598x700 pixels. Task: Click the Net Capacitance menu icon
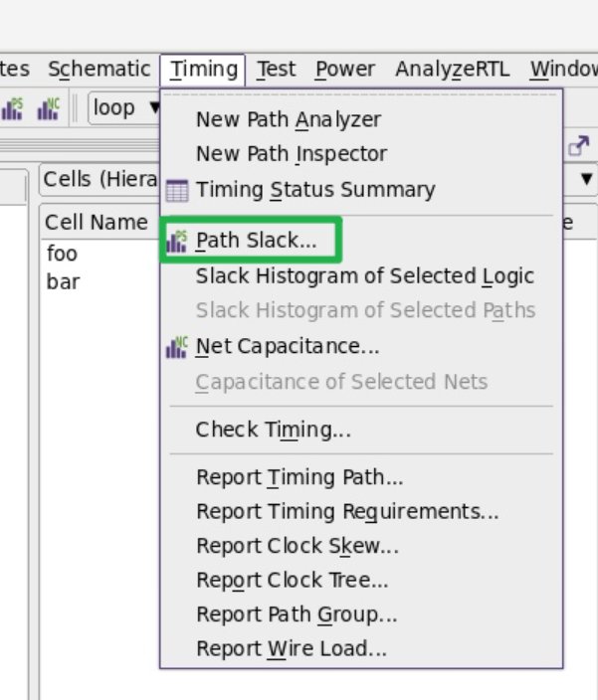click(x=177, y=347)
